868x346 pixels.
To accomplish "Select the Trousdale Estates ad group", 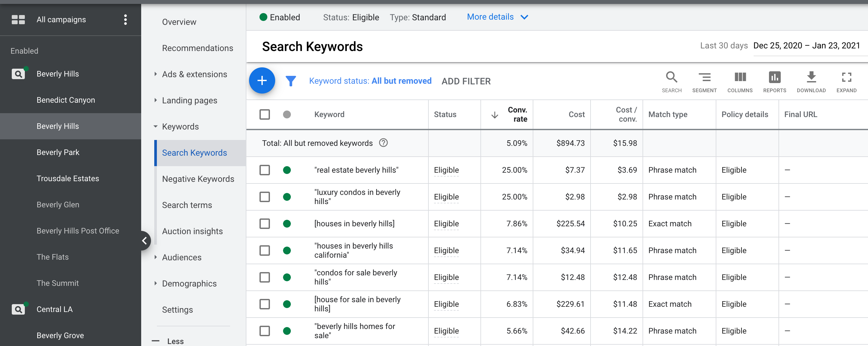I will pyautogui.click(x=68, y=178).
